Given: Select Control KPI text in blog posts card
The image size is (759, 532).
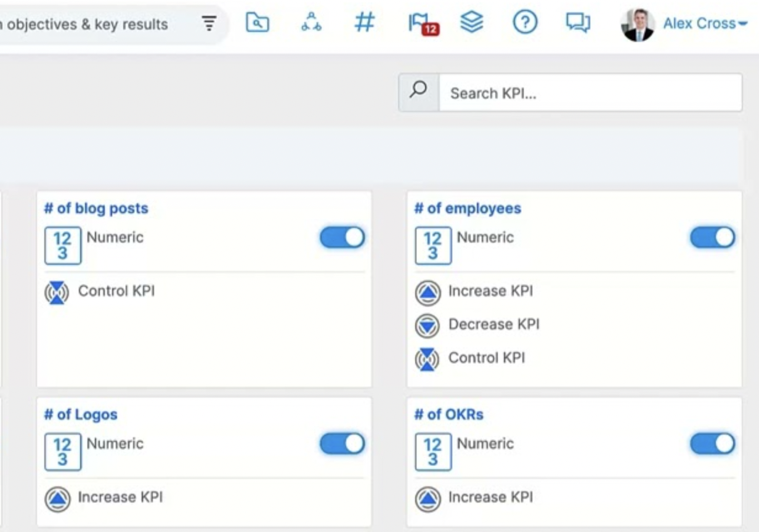Looking at the screenshot, I should pos(116,291).
